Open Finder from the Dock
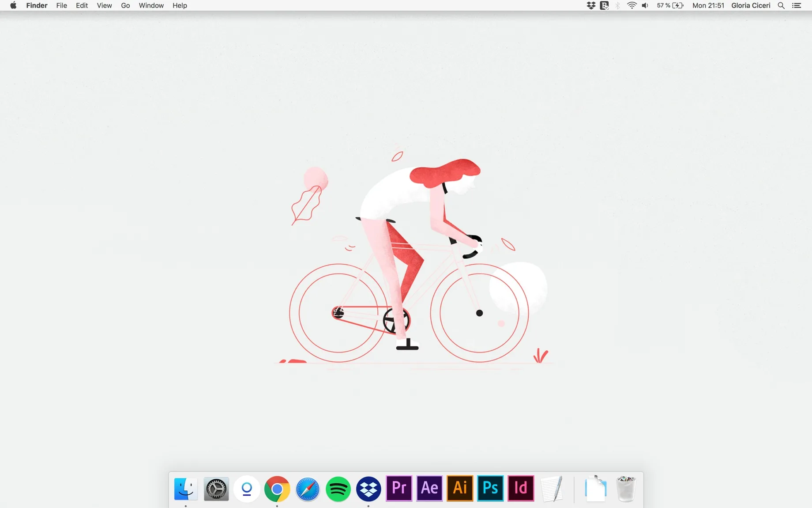This screenshot has height=508, width=812. pyautogui.click(x=186, y=489)
